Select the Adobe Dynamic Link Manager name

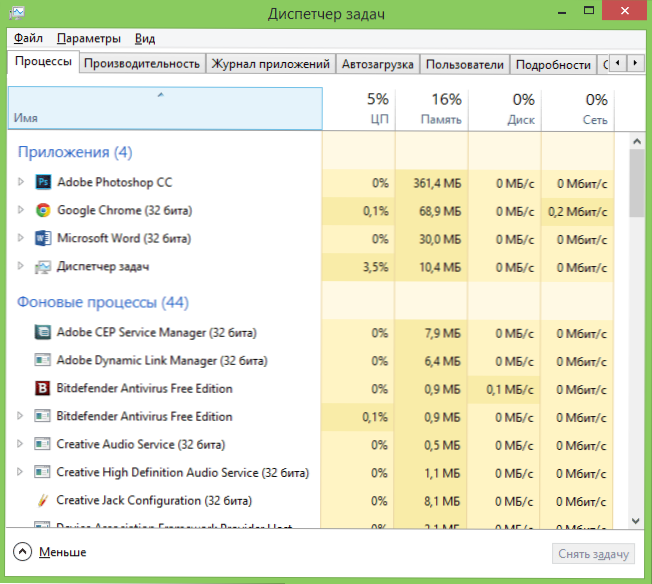pos(162,360)
